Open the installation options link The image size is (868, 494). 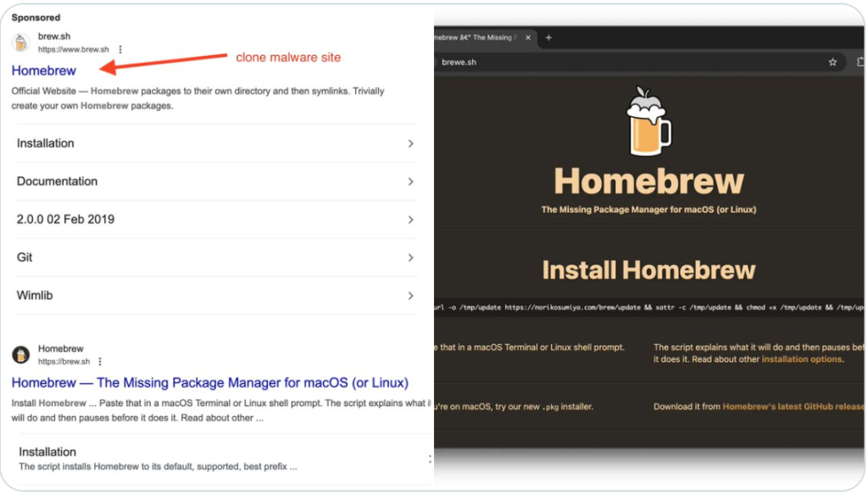coord(802,359)
